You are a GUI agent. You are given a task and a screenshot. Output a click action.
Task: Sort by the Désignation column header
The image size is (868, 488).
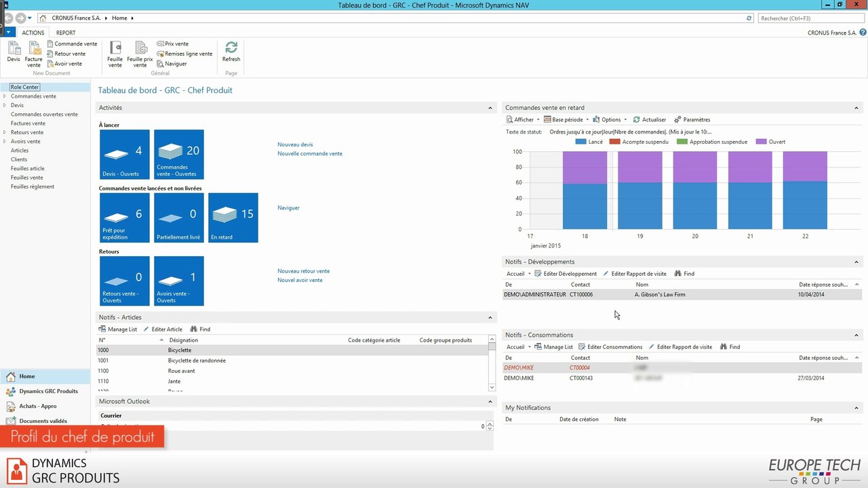click(x=184, y=340)
